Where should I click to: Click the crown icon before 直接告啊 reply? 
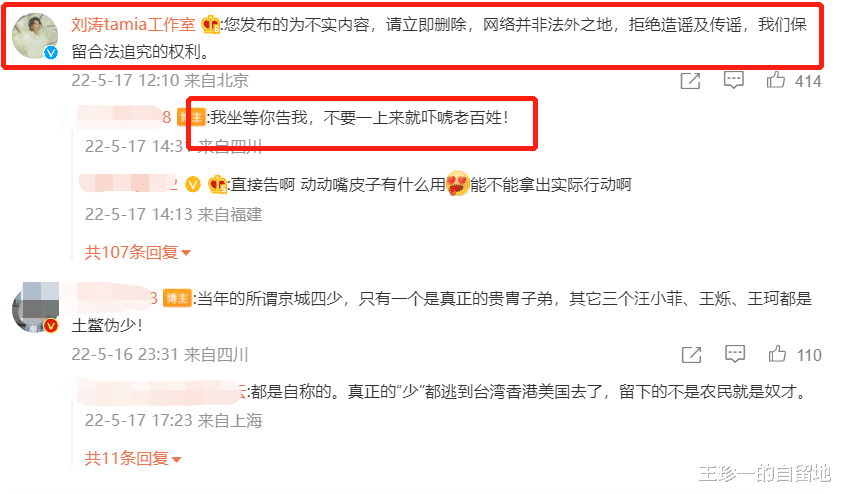pyautogui.click(x=217, y=185)
